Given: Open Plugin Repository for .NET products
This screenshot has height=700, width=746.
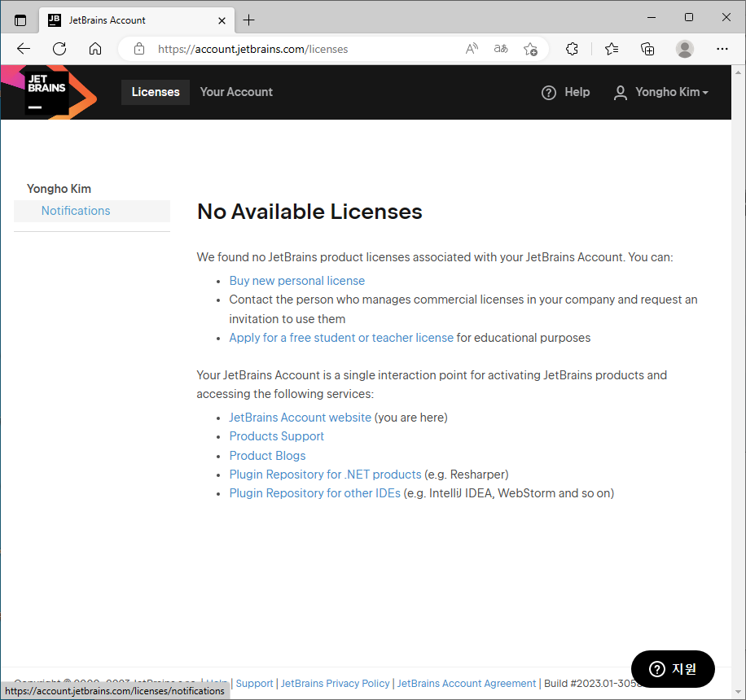Looking at the screenshot, I should (x=326, y=475).
